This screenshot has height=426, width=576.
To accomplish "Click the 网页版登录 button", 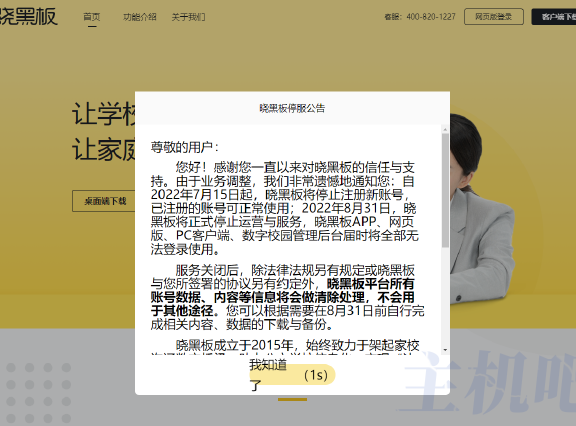I will click(494, 17).
